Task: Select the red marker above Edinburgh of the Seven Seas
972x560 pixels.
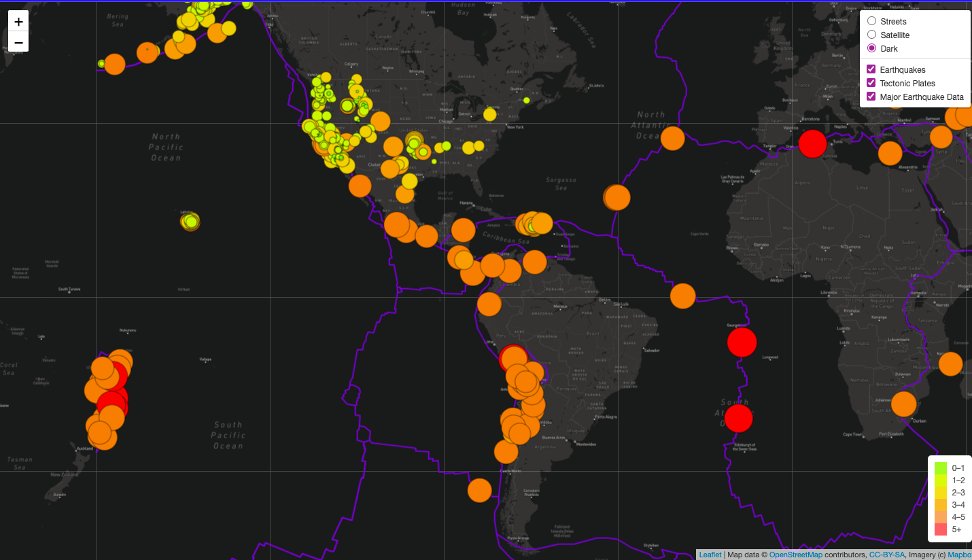Action: coord(739,418)
